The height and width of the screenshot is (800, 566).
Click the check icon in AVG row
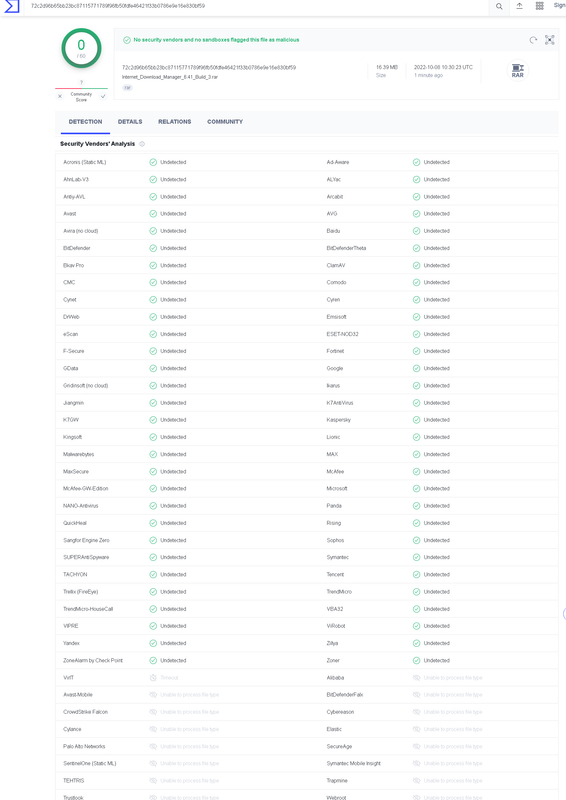pos(416,214)
